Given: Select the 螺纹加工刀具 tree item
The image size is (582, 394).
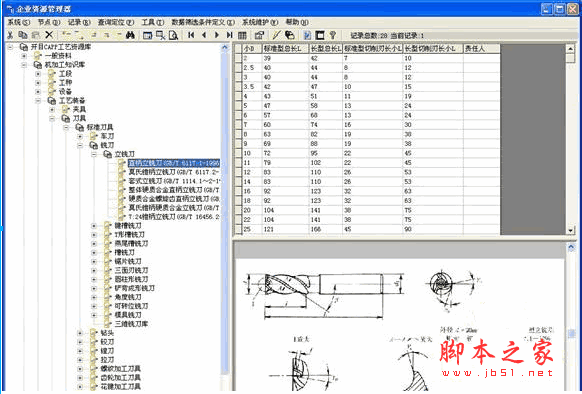Looking at the screenshot, I should pyautogui.click(x=121, y=369).
